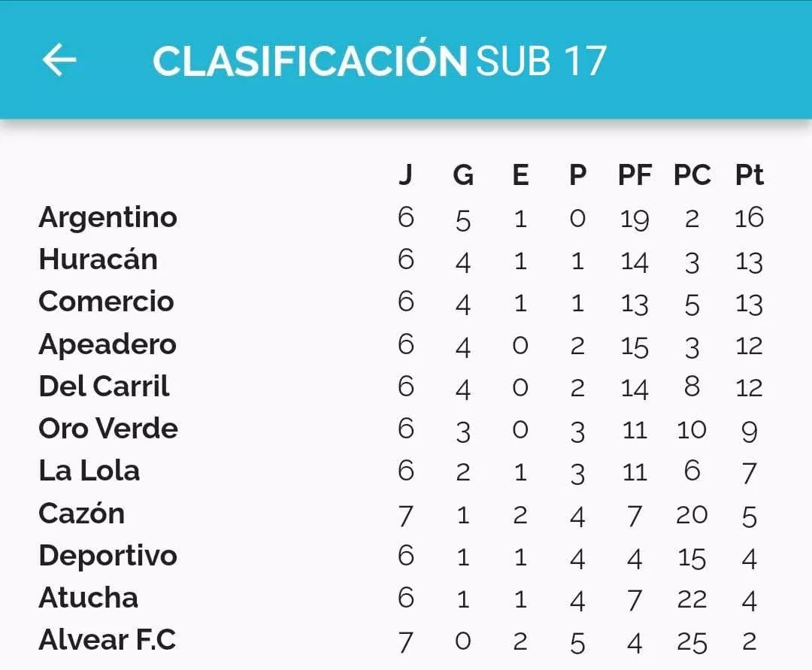Click the J games-played column header
The height and width of the screenshot is (670, 812).
(x=406, y=175)
